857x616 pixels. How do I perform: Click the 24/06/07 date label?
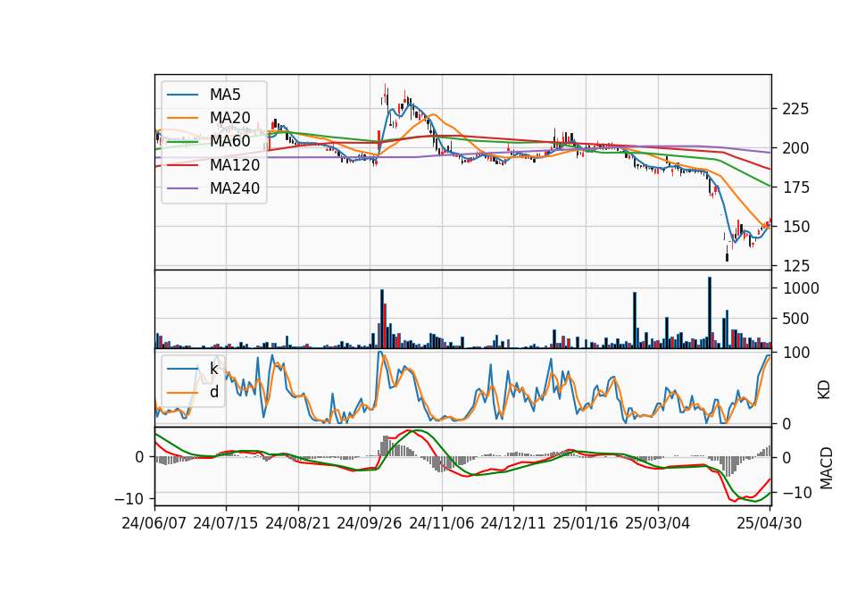click(x=154, y=523)
